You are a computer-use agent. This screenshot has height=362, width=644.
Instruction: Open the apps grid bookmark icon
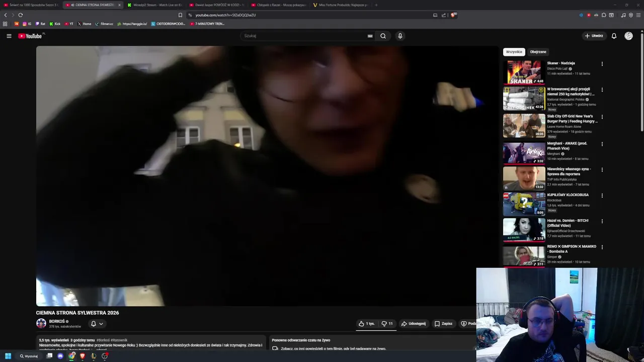coord(5,24)
